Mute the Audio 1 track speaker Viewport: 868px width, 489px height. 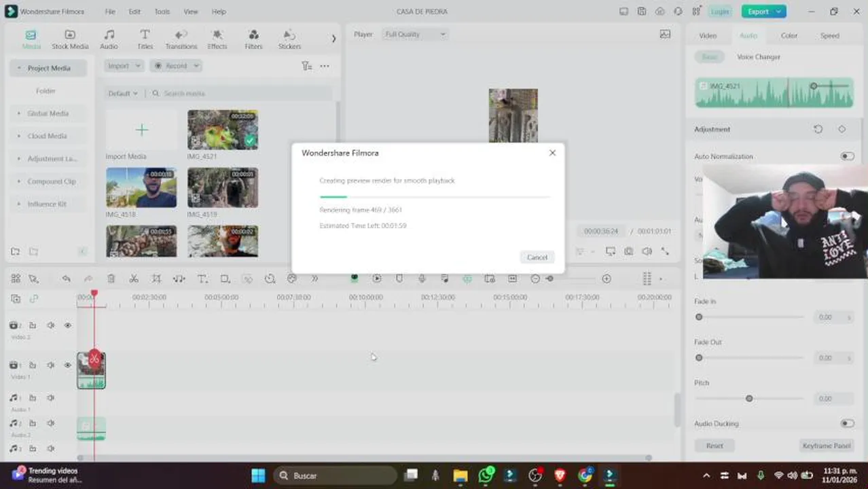click(50, 398)
